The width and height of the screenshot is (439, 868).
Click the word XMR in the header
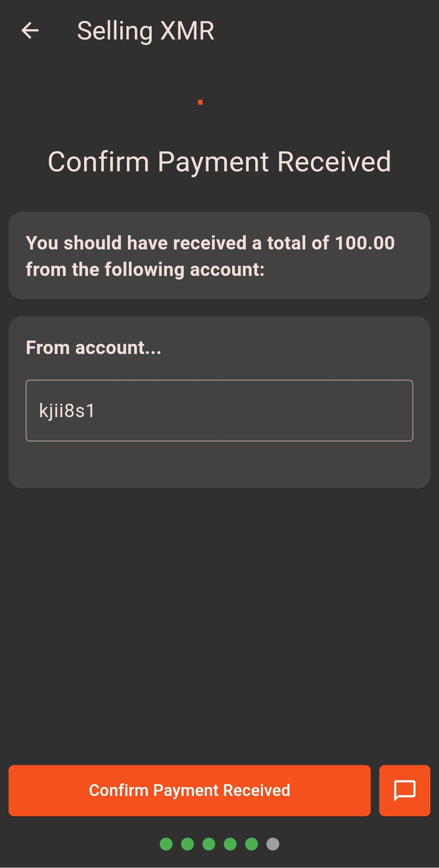coord(187,31)
